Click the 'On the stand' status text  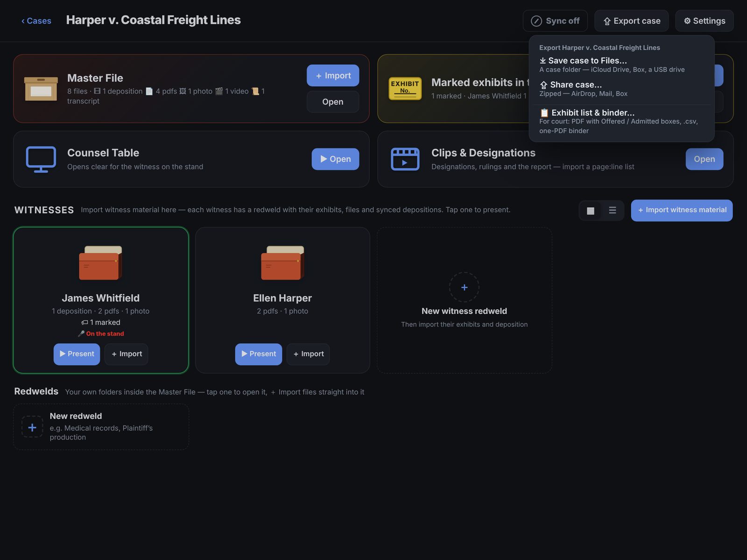click(x=105, y=333)
